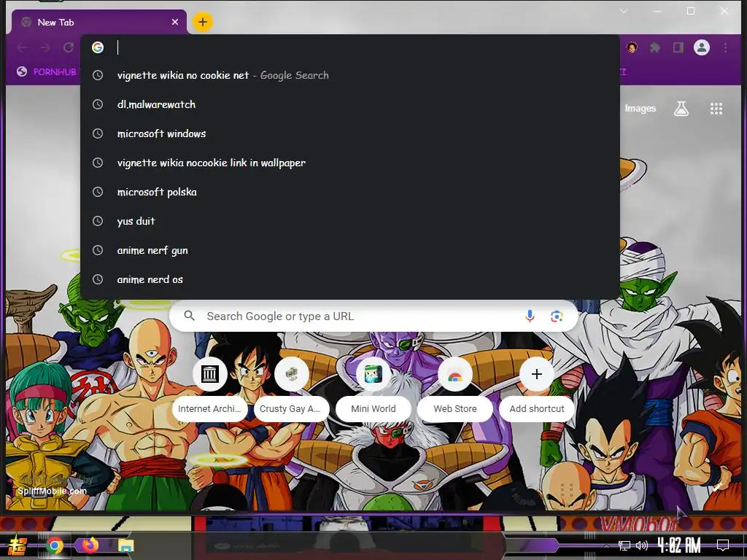
Task: Choose suggestion 'microsoft windows'
Action: (350, 133)
